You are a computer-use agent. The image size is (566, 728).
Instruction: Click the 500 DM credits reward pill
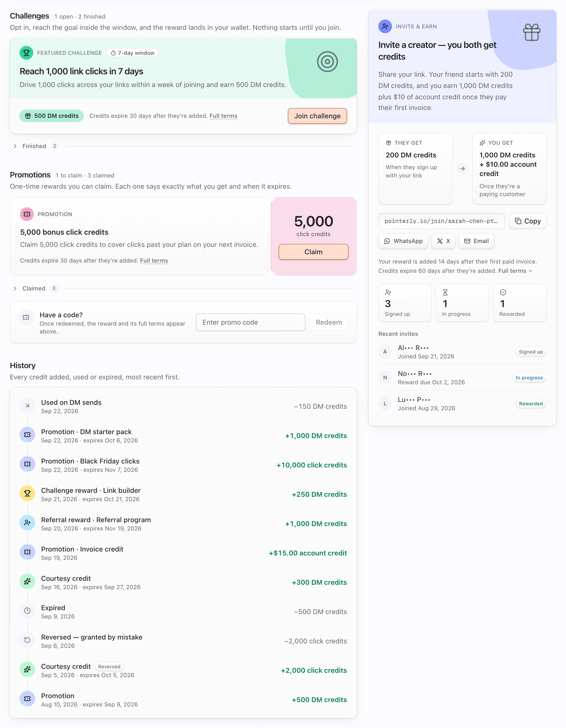point(52,116)
